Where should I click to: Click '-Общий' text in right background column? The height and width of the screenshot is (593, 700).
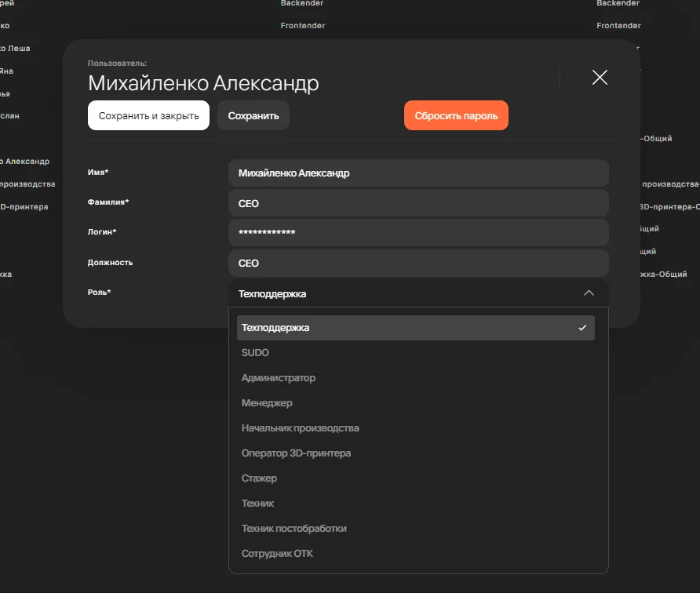pyautogui.click(x=656, y=138)
